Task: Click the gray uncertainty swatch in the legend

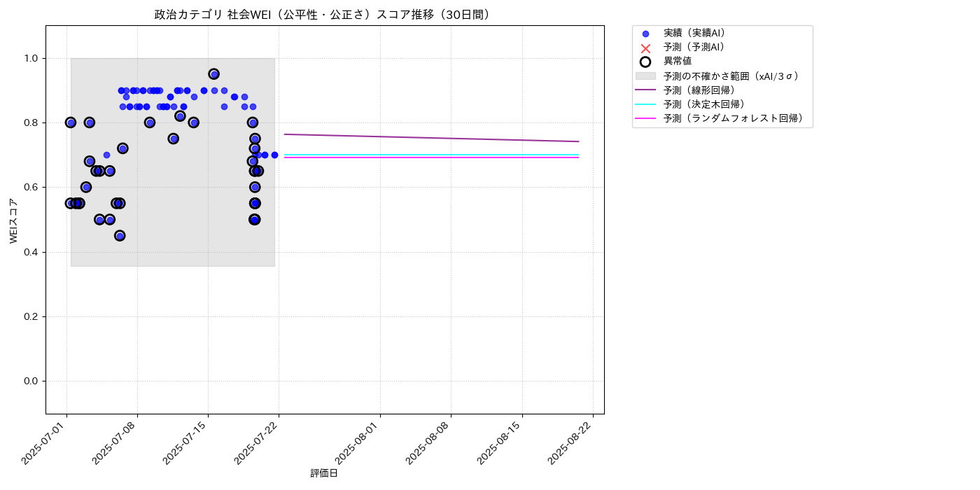Action: [645, 76]
